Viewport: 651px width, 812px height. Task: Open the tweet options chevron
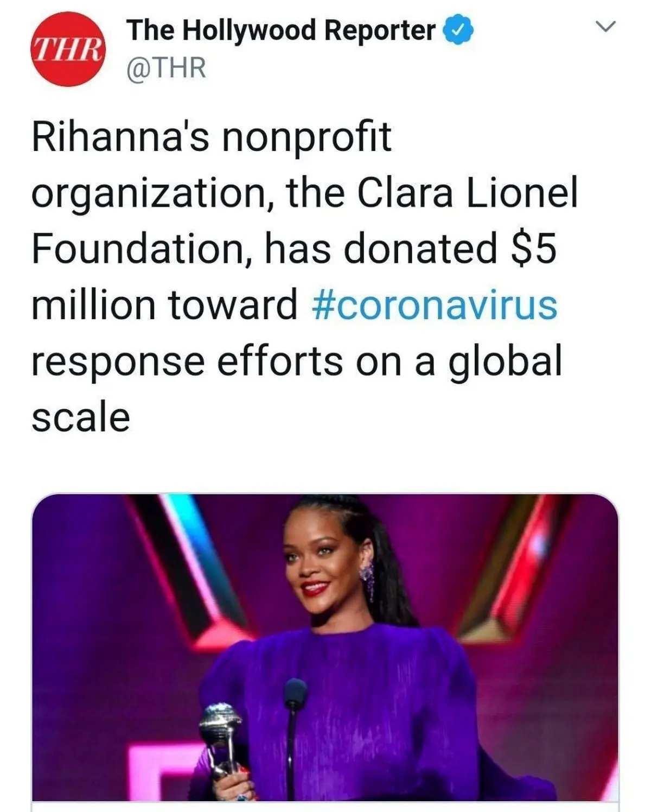pyautogui.click(x=605, y=26)
